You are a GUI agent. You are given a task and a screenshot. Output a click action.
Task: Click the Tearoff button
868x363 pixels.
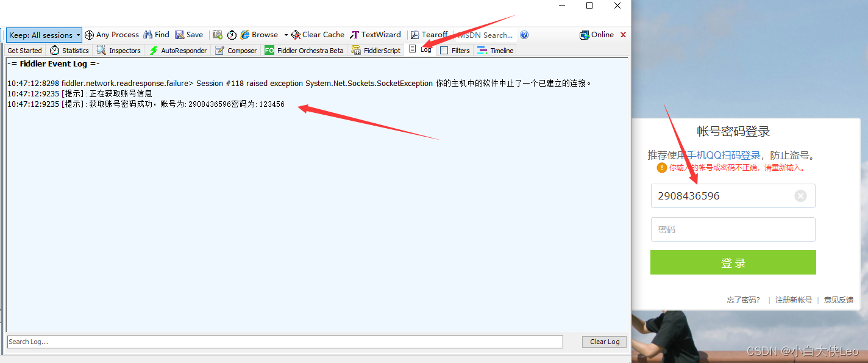[x=429, y=35]
